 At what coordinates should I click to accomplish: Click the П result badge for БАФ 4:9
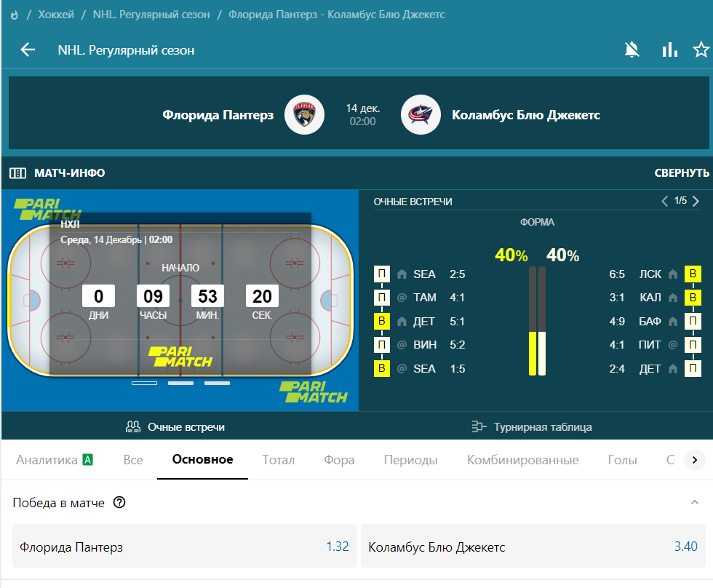click(693, 321)
